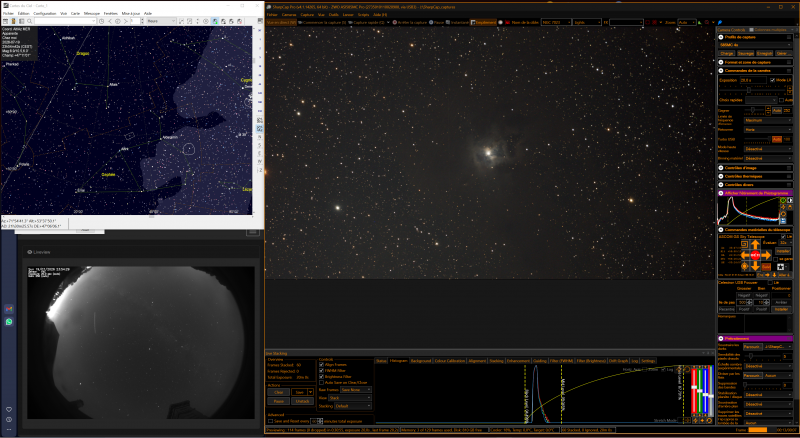Open WhatsApp from the left sidebar

(9, 322)
